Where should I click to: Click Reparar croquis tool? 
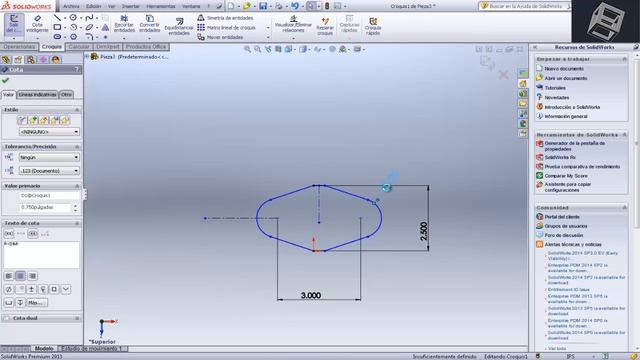pyautogui.click(x=325, y=26)
